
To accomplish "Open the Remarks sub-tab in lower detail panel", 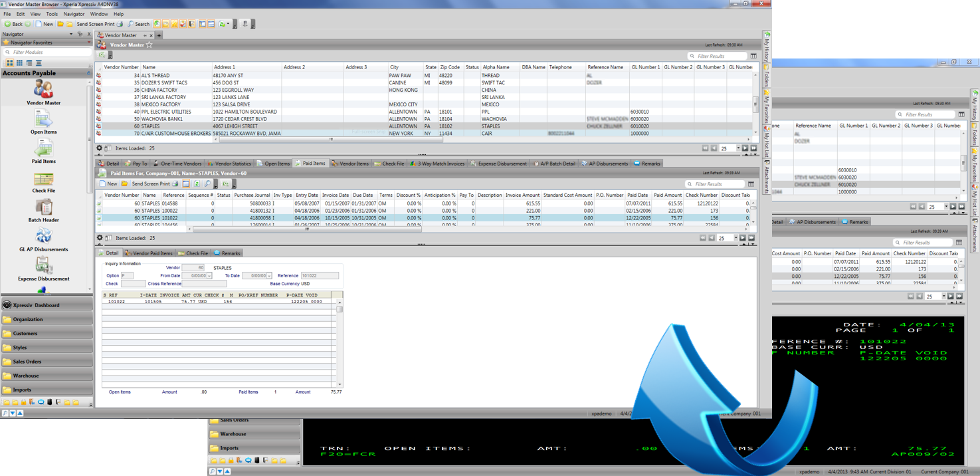I will coord(227,253).
